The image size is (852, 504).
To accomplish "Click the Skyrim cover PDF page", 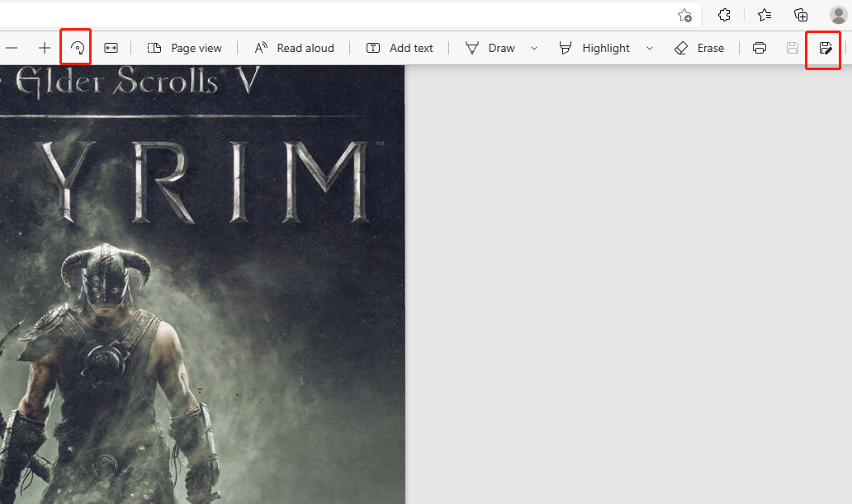I will click(202, 285).
